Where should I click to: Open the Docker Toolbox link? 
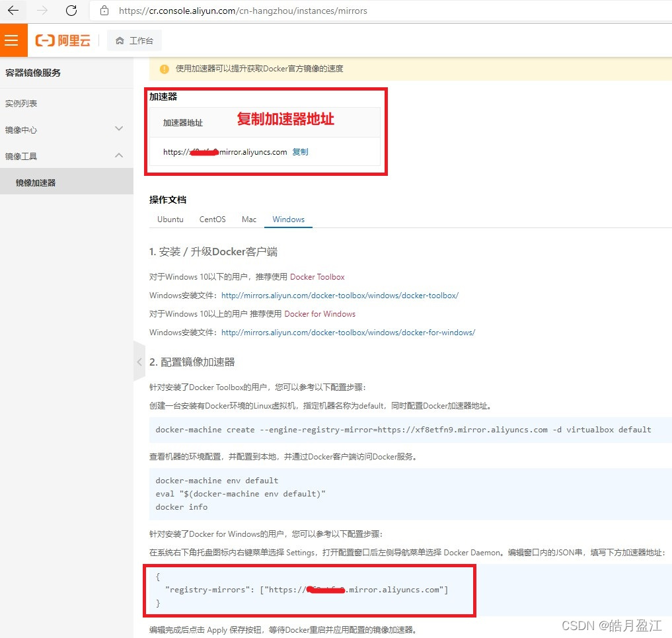(x=317, y=277)
